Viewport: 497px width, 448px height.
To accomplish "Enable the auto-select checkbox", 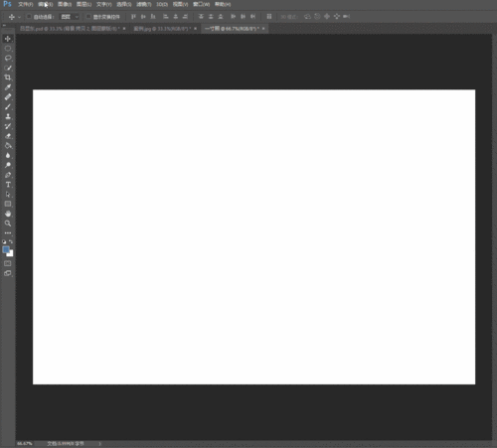I will pyautogui.click(x=29, y=16).
